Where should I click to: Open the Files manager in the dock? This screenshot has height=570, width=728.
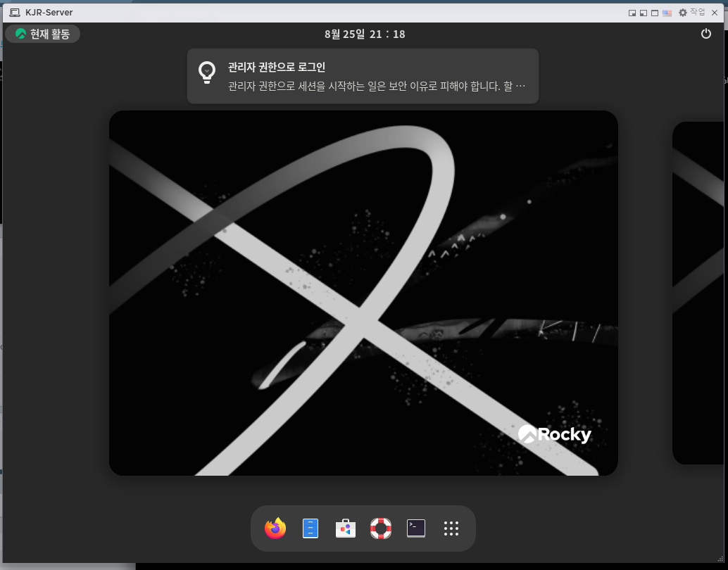click(310, 528)
